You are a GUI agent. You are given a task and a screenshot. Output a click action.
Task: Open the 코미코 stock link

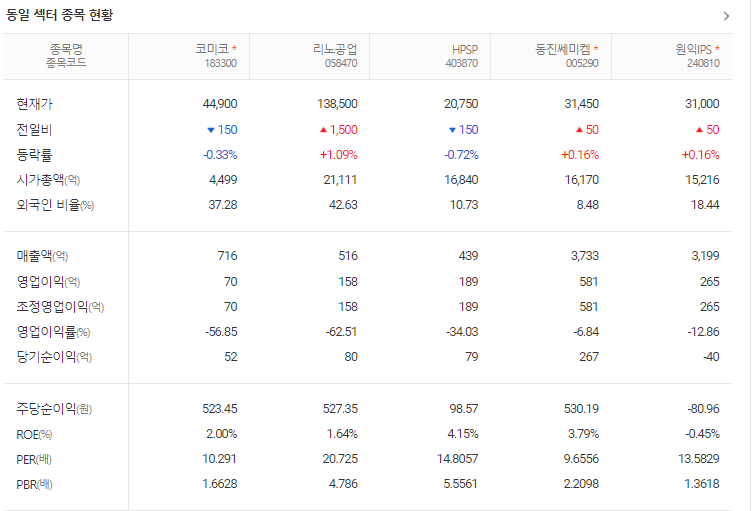click(212, 49)
